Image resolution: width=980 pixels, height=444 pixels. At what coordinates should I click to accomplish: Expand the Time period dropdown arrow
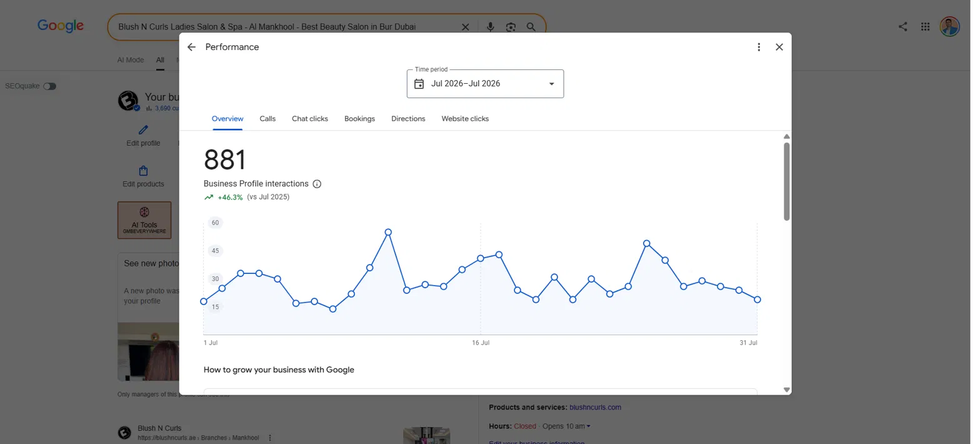click(x=551, y=84)
